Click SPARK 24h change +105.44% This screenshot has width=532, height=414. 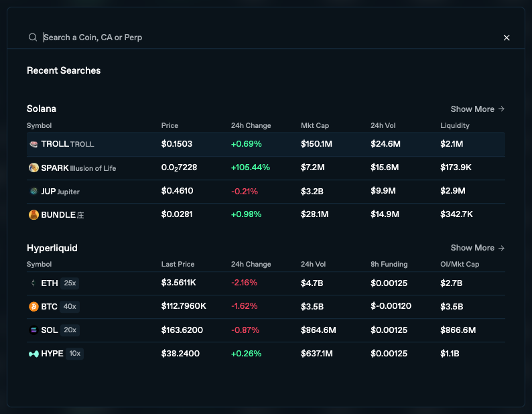pyautogui.click(x=251, y=167)
